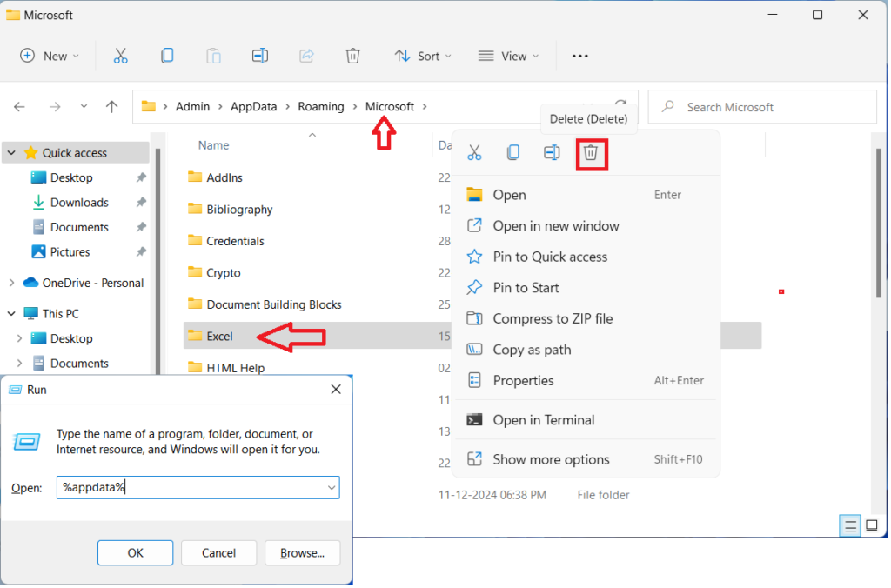Image resolution: width=891 pixels, height=588 pixels.
Task: Collapse the This PC node
Action: pyautogui.click(x=11, y=314)
